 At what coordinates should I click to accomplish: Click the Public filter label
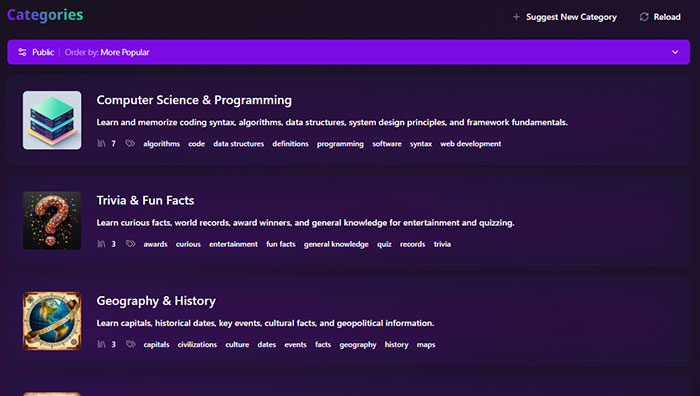tap(43, 52)
